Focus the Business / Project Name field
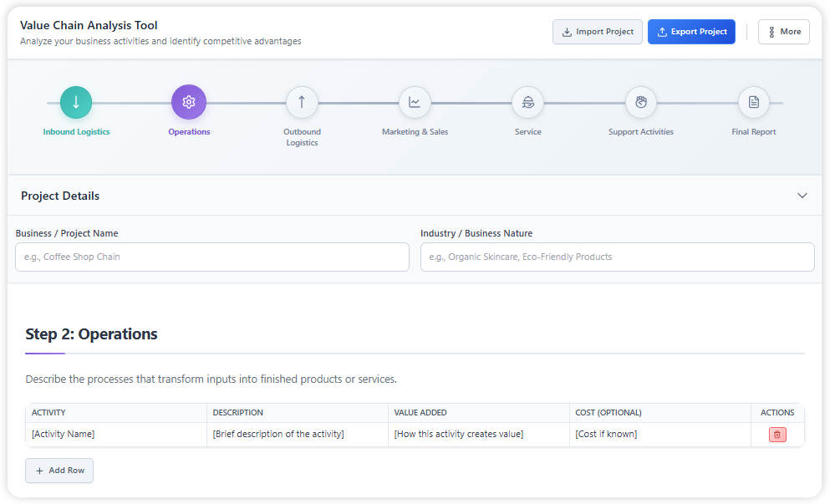 (212, 257)
